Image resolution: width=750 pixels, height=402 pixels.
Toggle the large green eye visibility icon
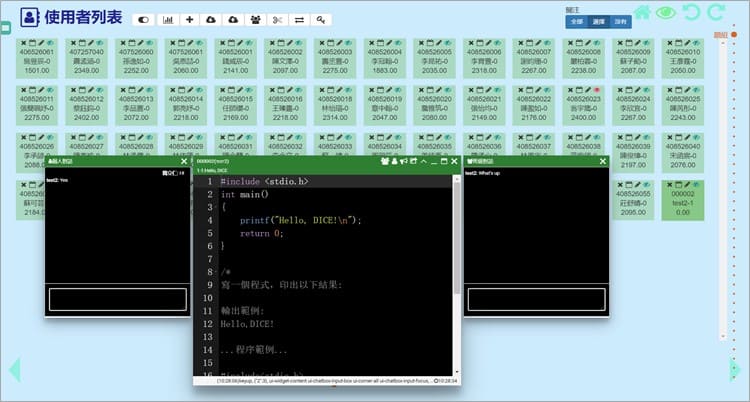(x=665, y=13)
